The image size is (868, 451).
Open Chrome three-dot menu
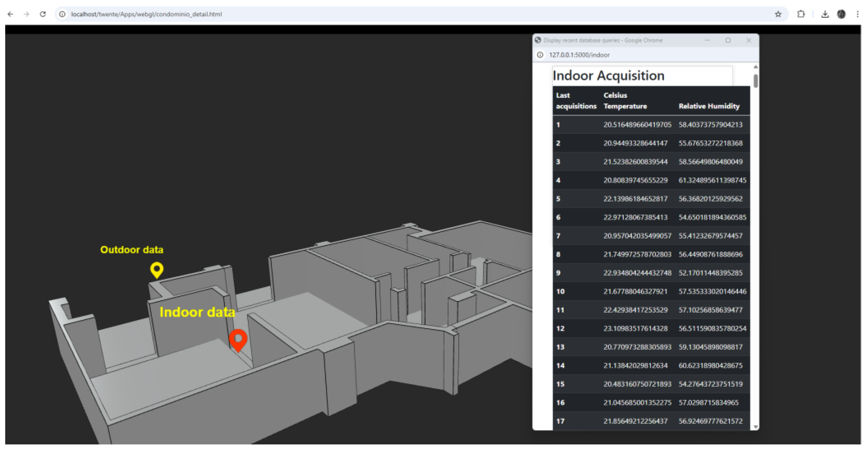click(858, 14)
